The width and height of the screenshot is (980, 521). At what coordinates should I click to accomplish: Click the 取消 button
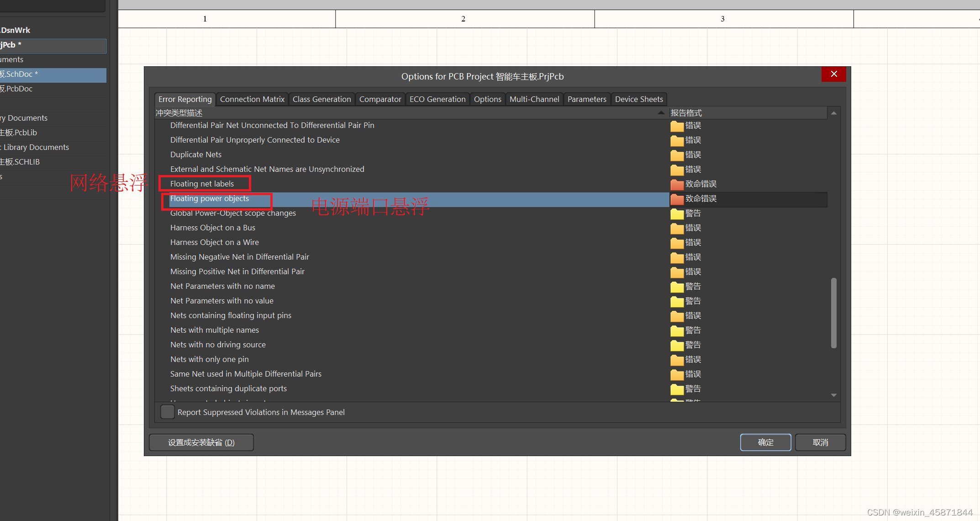point(820,442)
